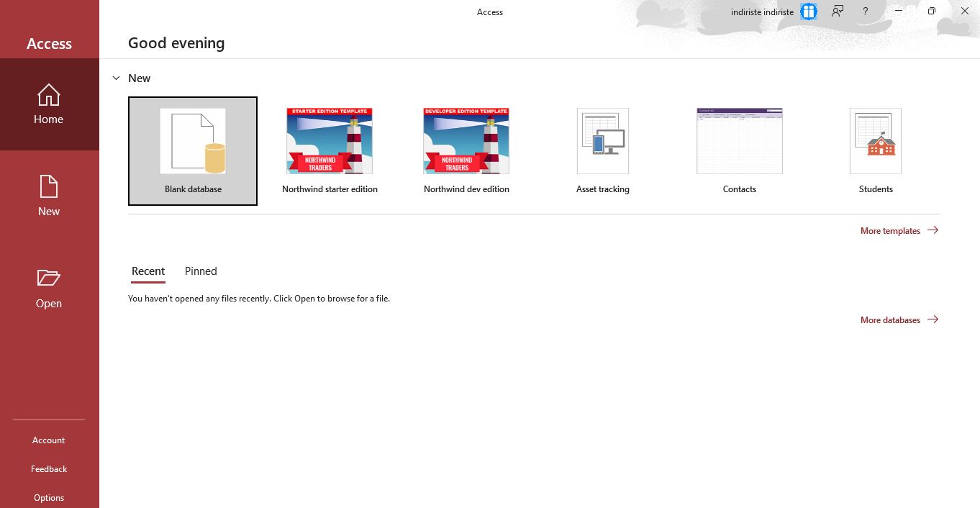This screenshot has height=508, width=980.
Task: Open the More templates link
Action: [x=899, y=231]
